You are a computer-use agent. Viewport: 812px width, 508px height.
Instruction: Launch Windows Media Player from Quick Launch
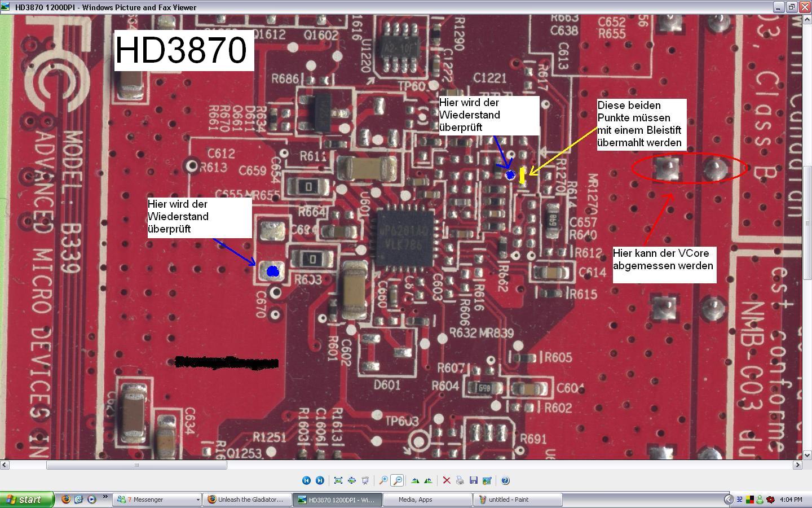(91, 500)
